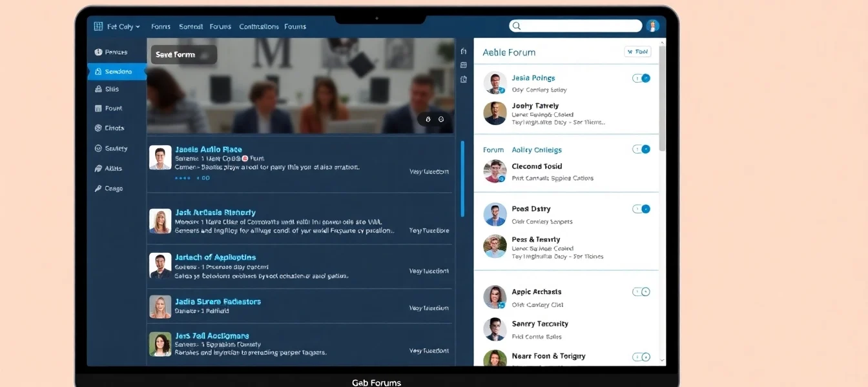Image resolution: width=868 pixels, height=387 pixels.
Task: Click the Aoliry Cnileigs forum link
Action: (537, 150)
